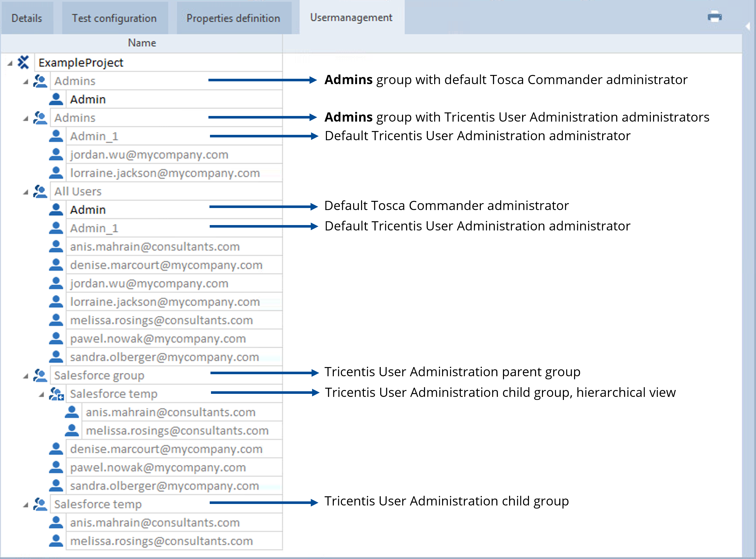This screenshot has width=756, height=559.
Task: Click the ExampleProject root X icon
Action: click(23, 63)
